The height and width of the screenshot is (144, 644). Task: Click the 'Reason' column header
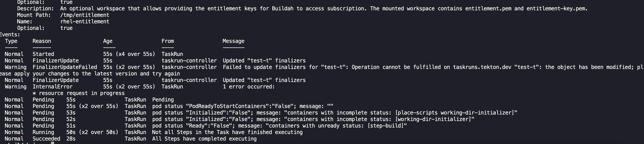point(42,41)
